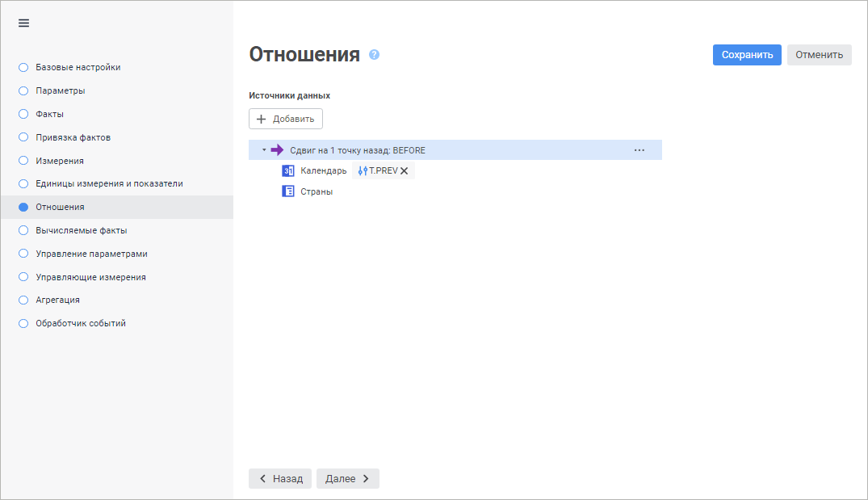The width and height of the screenshot is (868, 500).
Task: Click the T.PREV parameter icon
Action: point(363,171)
